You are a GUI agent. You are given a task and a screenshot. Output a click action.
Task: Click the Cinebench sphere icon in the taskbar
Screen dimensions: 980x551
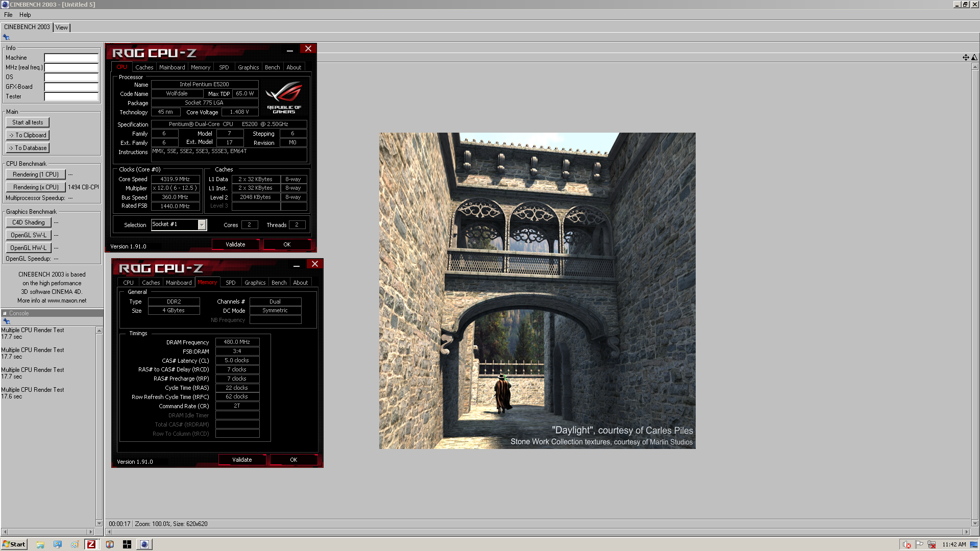[x=144, y=544]
